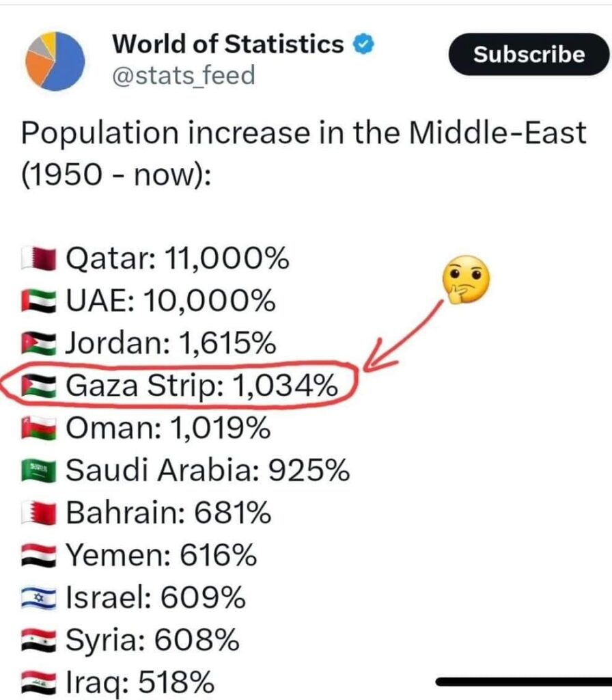
Task: Click the Yemen flag emoji
Action: pos(39,555)
